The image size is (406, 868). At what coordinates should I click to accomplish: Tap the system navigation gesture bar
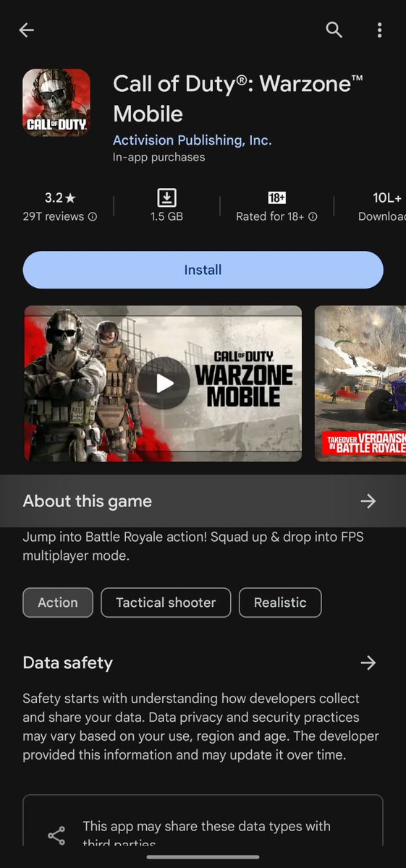[203, 857]
